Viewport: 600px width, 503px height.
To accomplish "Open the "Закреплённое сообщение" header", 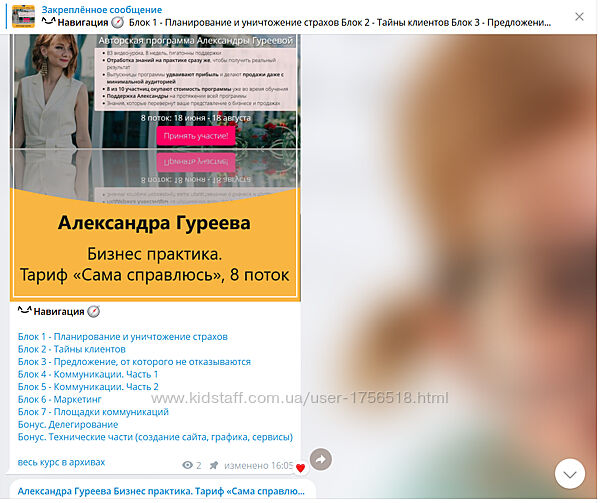I will 88,9.
